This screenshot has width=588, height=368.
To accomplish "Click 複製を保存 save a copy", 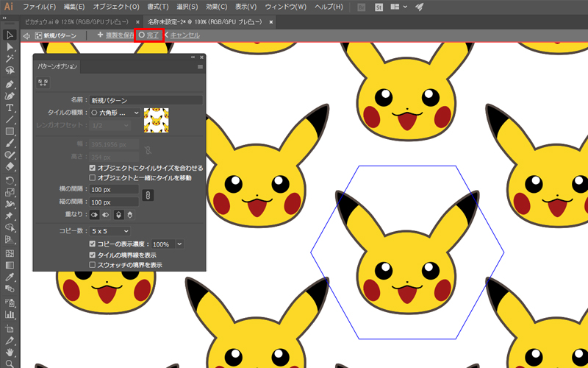I will pos(115,35).
